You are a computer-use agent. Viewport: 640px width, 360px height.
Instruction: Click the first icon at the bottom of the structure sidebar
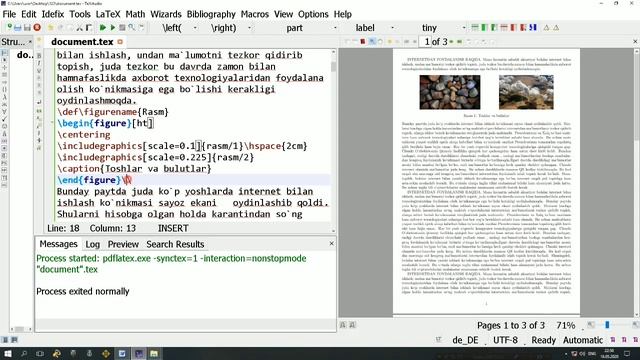(x=5, y=340)
